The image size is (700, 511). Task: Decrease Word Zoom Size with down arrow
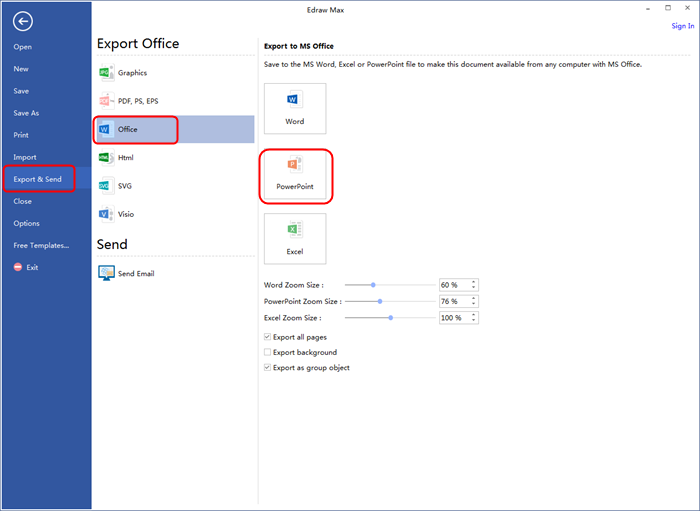474,287
